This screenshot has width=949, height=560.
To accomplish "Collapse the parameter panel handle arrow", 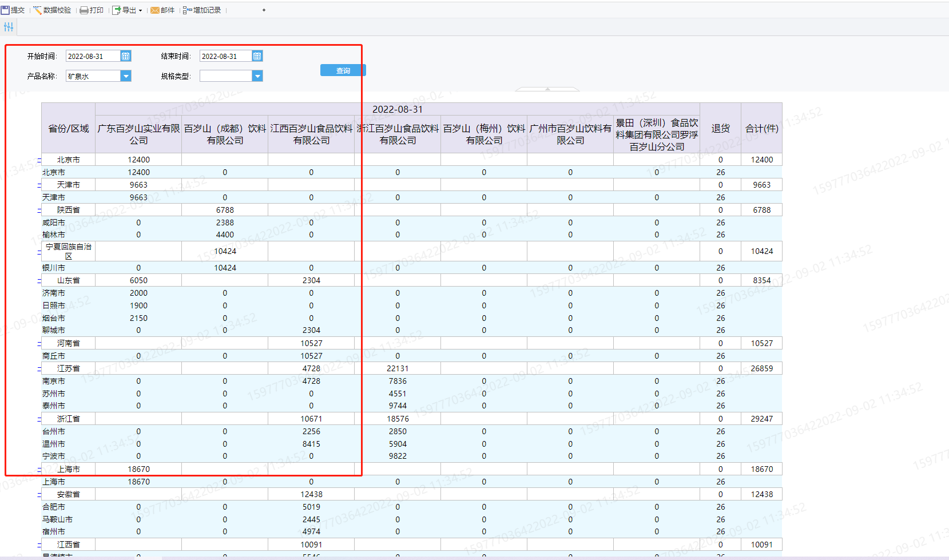I will 547,89.
